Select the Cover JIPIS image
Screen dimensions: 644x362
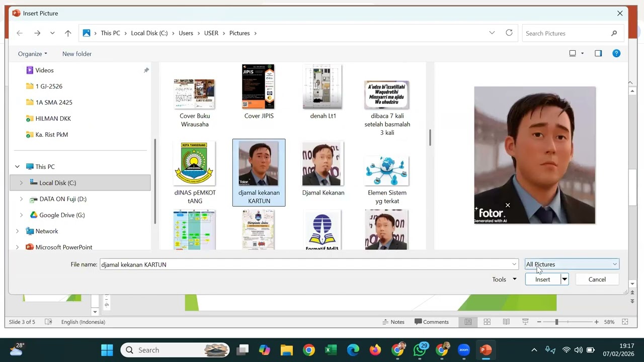[x=259, y=92]
